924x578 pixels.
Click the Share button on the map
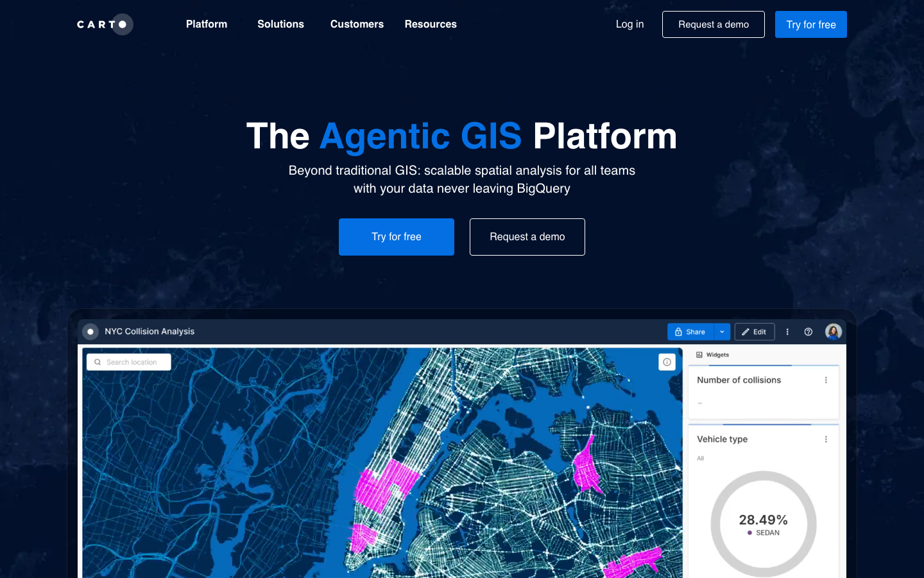coord(690,332)
